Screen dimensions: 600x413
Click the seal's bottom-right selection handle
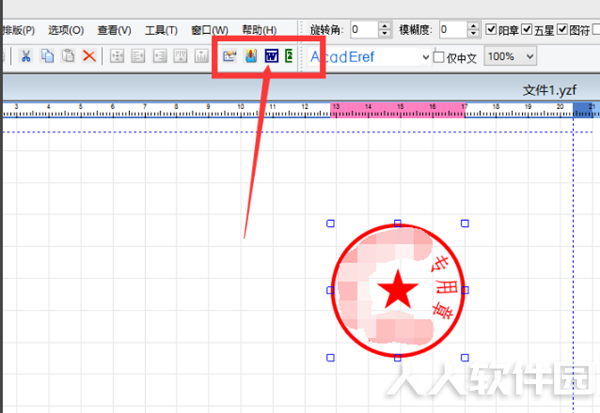(465, 357)
